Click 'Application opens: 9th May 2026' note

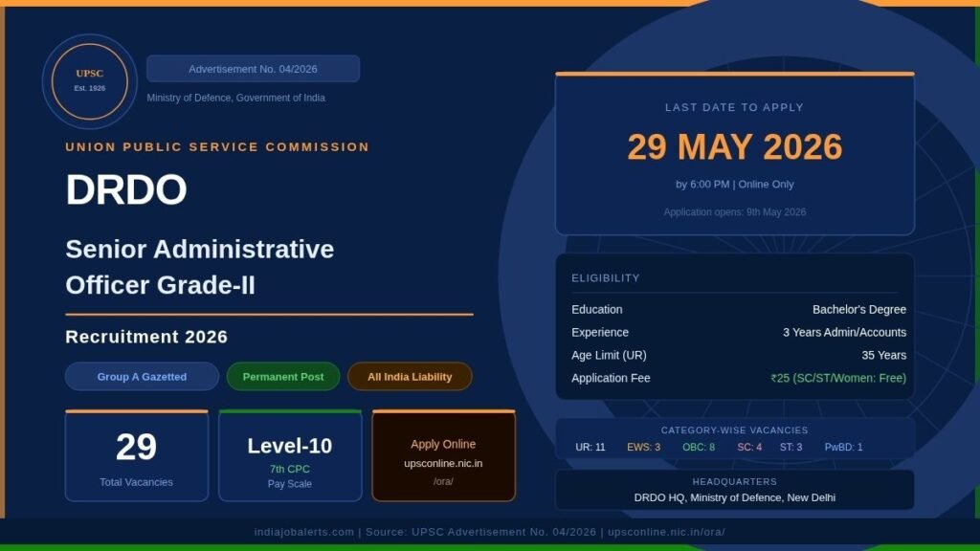(735, 212)
